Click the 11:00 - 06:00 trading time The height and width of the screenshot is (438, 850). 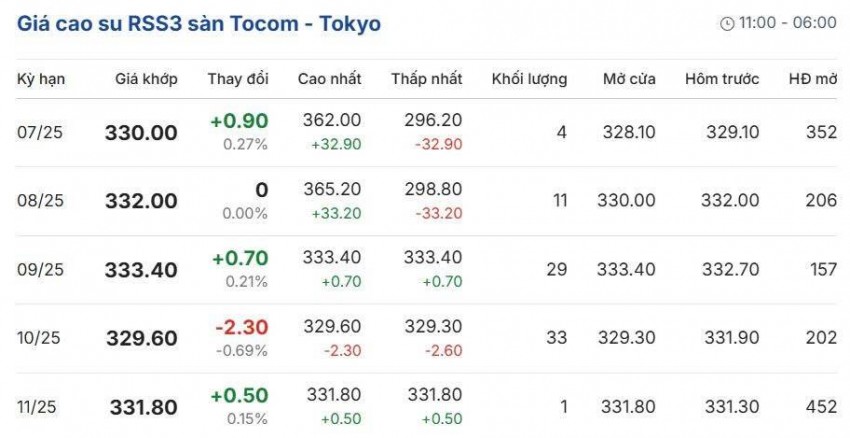click(x=788, y=24)
